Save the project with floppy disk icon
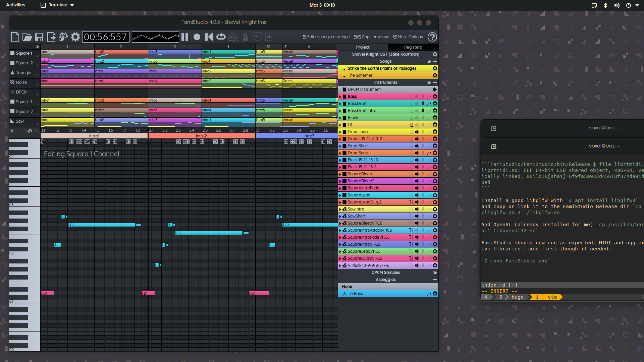 39,37
